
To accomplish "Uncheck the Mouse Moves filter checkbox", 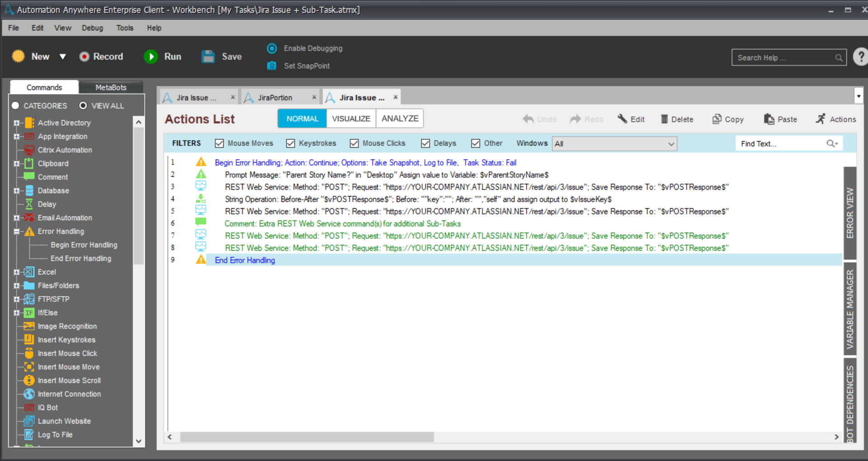I will (220, 143).
